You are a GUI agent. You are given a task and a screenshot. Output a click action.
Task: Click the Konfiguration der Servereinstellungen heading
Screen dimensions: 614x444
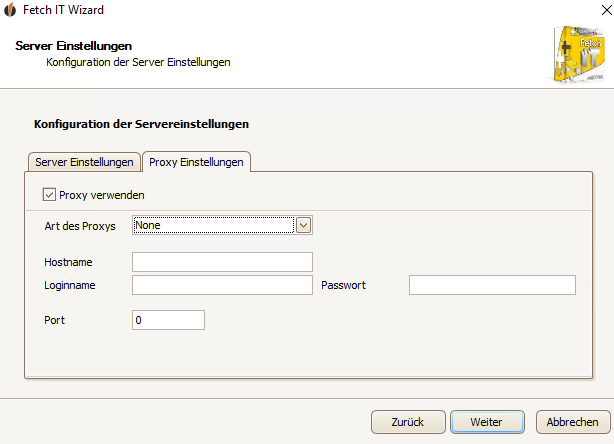pos(141,124)
